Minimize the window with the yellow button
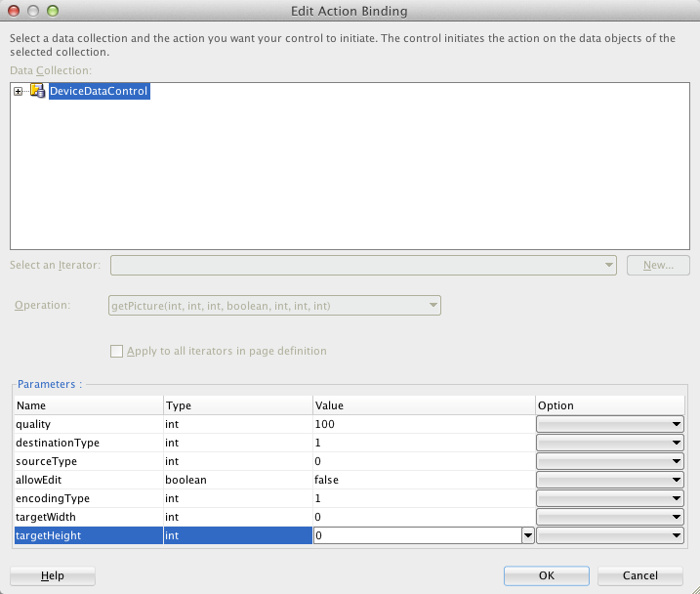700x594 pixels. 33,11
